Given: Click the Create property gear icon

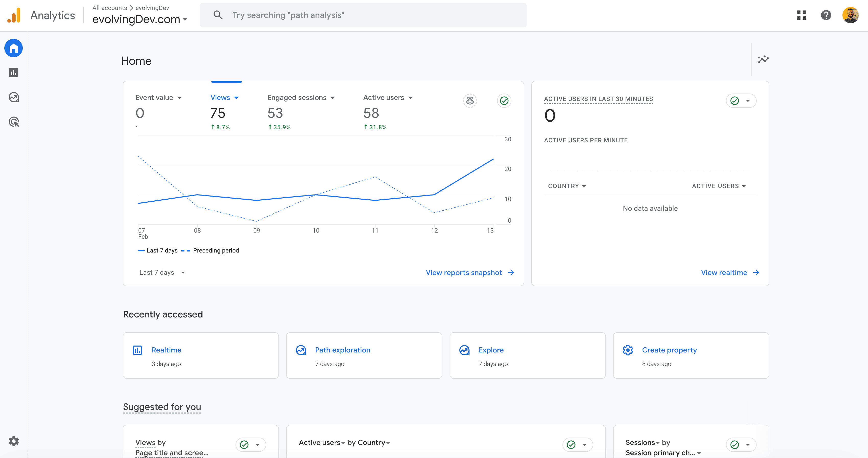Looking at the screenshot, I should point(627,350).
